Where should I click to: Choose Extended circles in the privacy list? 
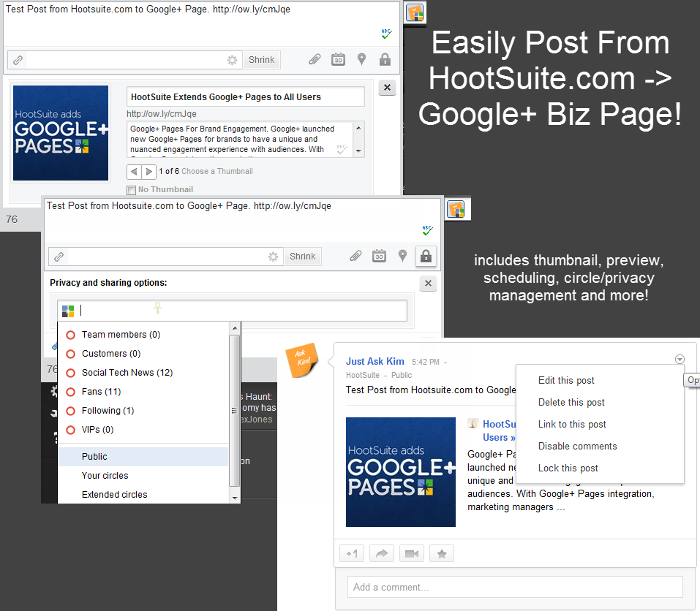click(x=143, y=495)
